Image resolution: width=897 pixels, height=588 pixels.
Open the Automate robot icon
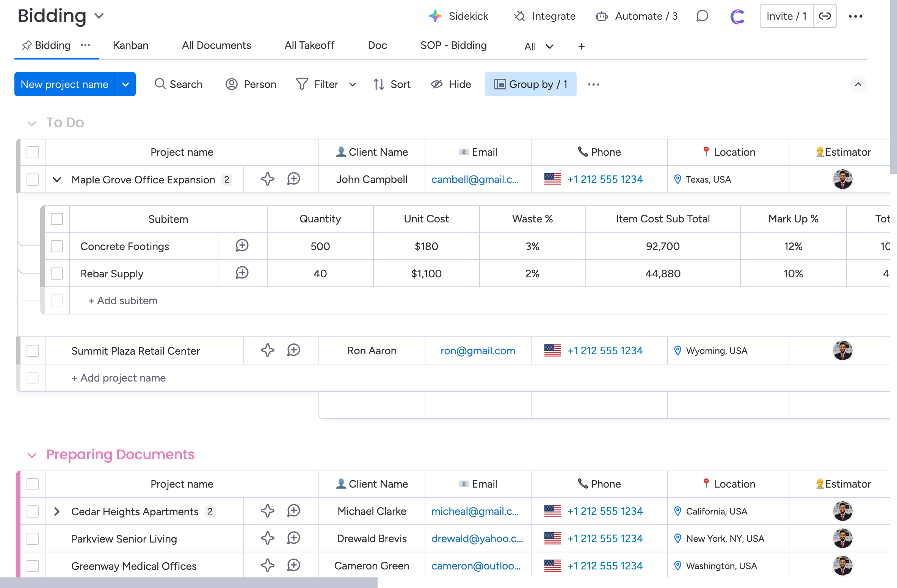pos(601,16)
